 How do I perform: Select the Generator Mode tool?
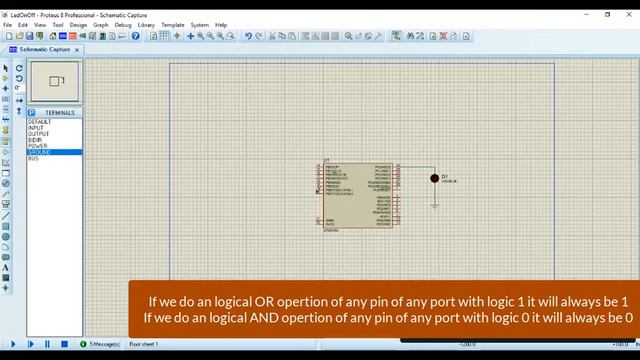[6, 184]
